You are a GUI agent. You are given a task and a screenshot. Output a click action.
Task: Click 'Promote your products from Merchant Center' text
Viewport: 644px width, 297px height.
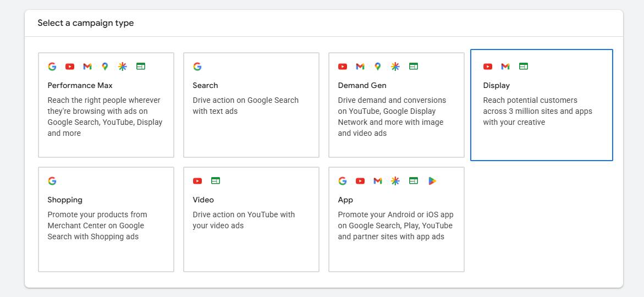[x=97, y=226]
